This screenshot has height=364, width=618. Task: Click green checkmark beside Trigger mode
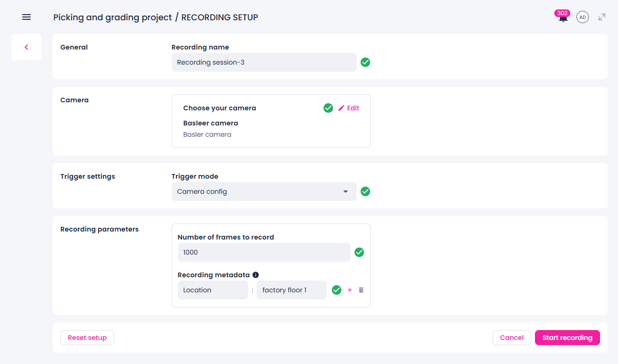(365, 191)
